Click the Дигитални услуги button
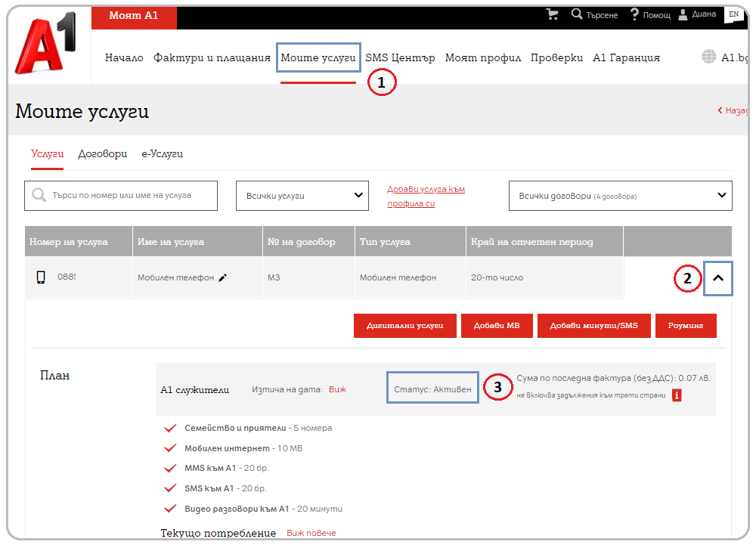 [405, 326]
